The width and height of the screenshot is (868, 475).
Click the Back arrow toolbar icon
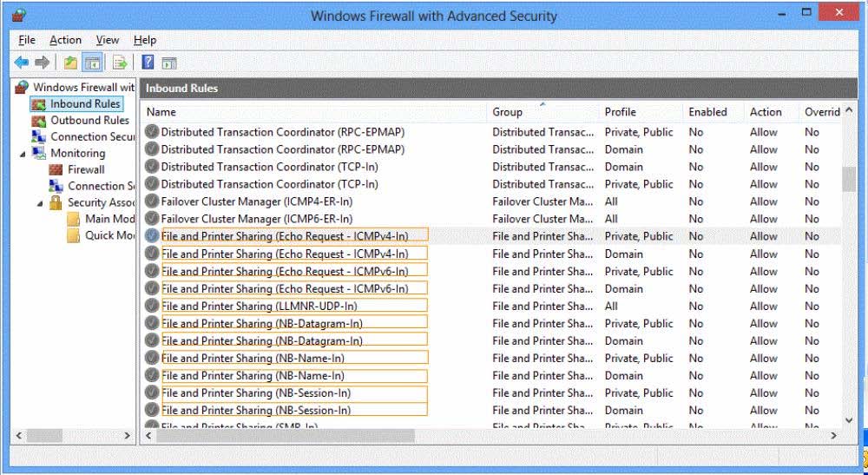22,63
